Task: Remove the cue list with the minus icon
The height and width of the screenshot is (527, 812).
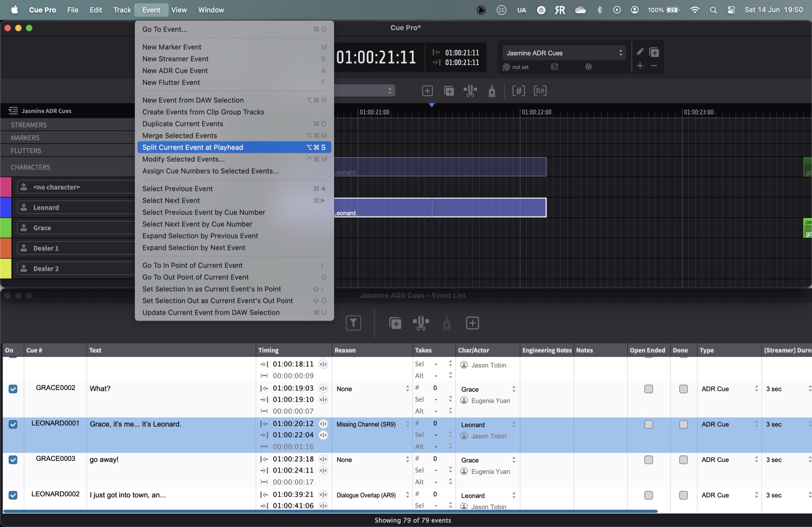Action: (x=654, y=66)
